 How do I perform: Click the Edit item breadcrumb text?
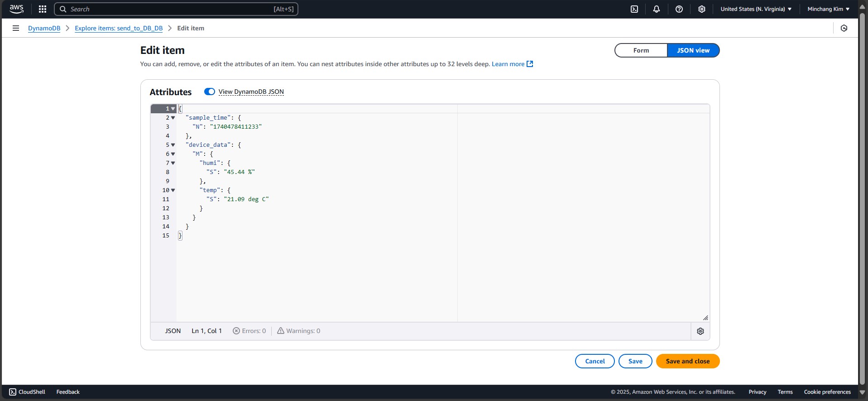[x=191, y=28]
